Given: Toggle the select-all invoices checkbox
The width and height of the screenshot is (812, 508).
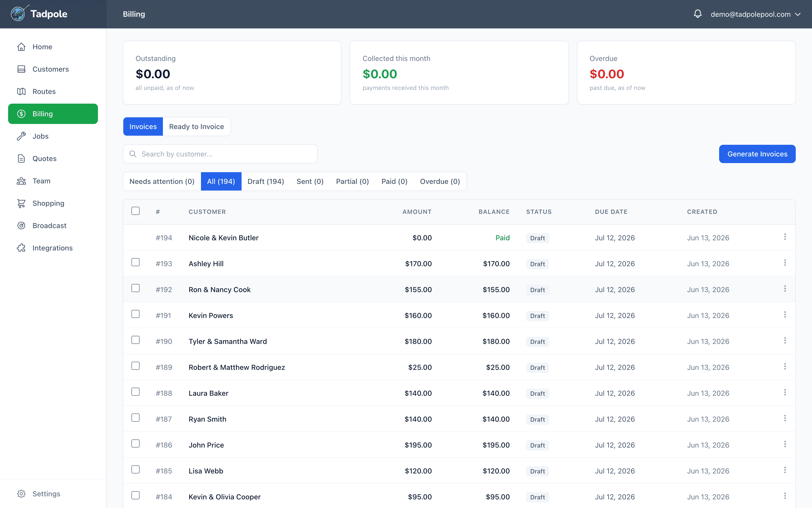Looking at the screenshot, I should (136, 211).
